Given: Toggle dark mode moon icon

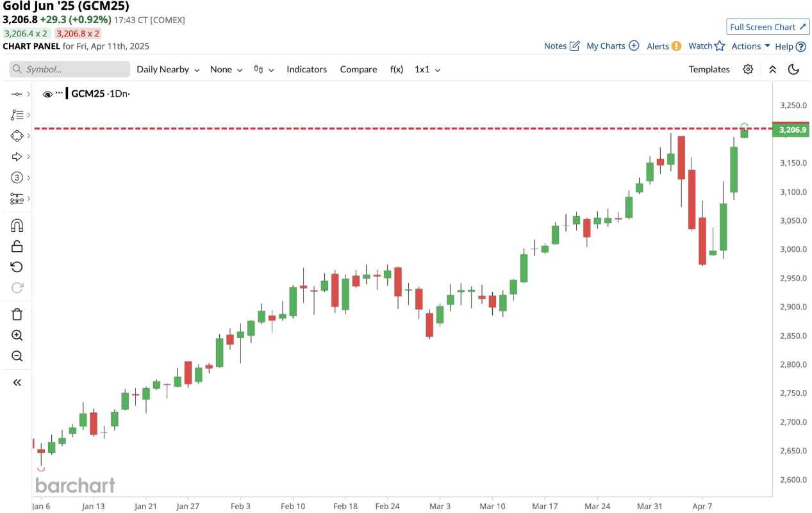Looking at the screenshot, I should (793, 69).
